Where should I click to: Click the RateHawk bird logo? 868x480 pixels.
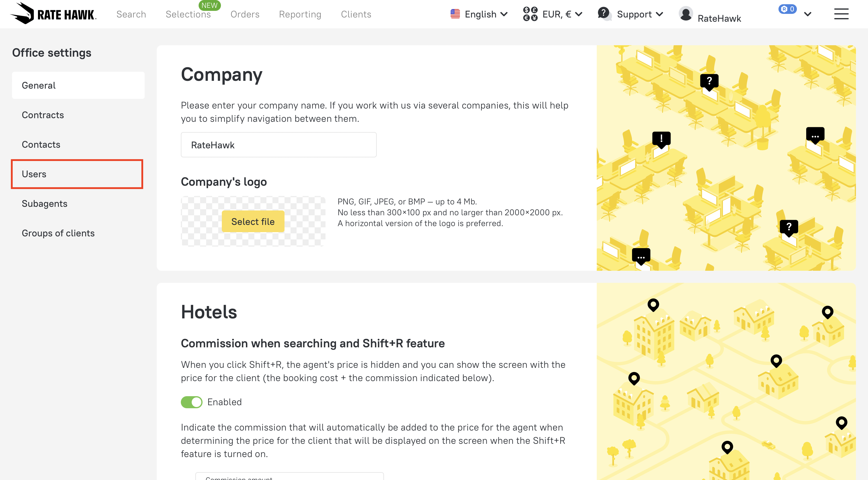tap(23, 14)
